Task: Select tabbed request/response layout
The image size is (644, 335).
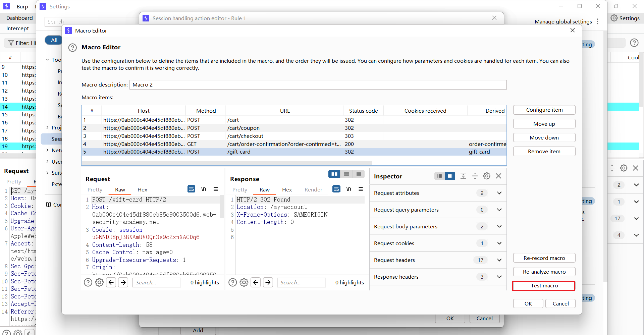Action: 359,174
